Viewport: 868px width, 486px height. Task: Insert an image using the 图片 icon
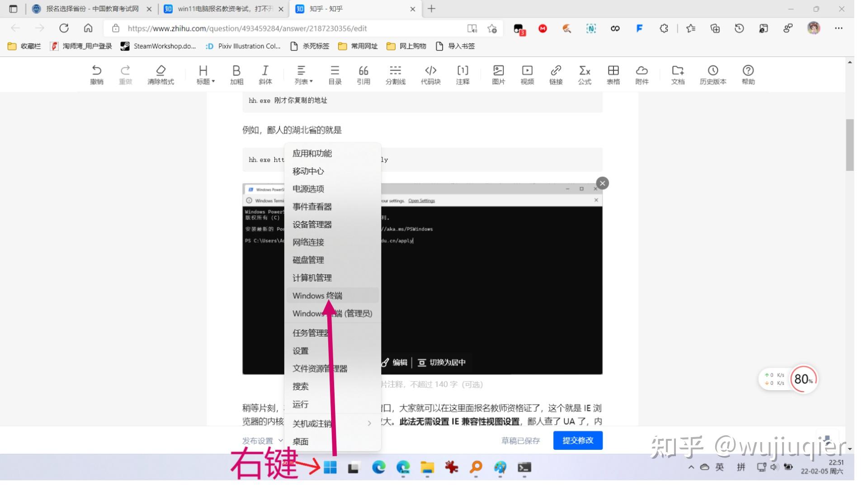click(498, 75)
